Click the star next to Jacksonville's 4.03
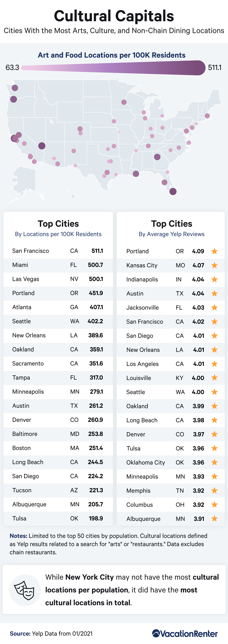Image resolution: width=228 pixels, height=644 pixels. coord(214,308)
